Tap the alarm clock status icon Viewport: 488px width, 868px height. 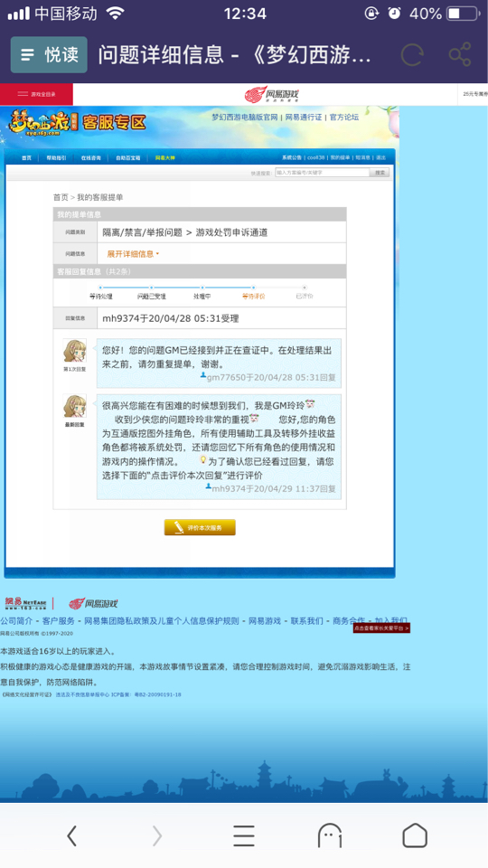point(394,14)
